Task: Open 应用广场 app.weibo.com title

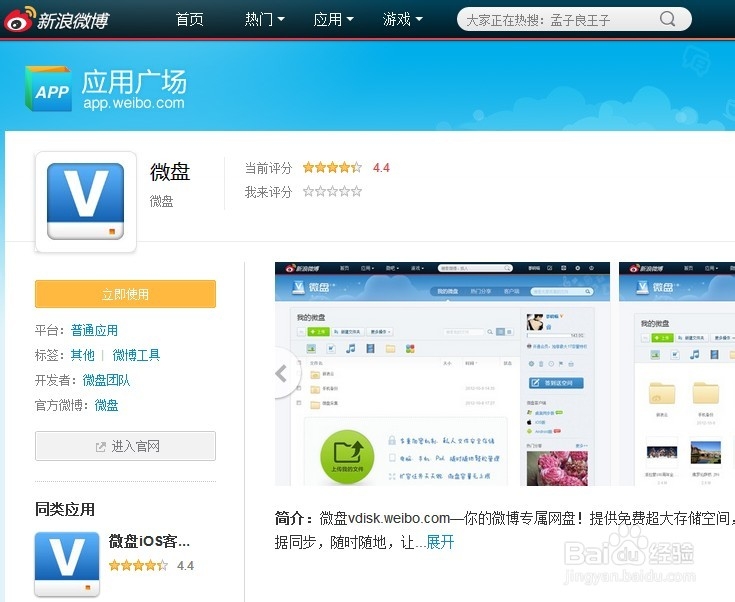Action: coord(134,89)
